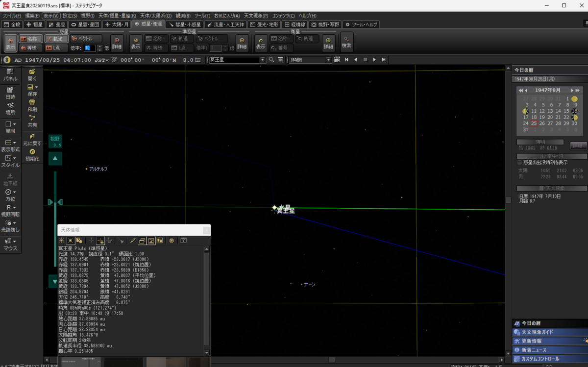
Task: Click the 元に戻す undo icon
Action: pos(32,140)
